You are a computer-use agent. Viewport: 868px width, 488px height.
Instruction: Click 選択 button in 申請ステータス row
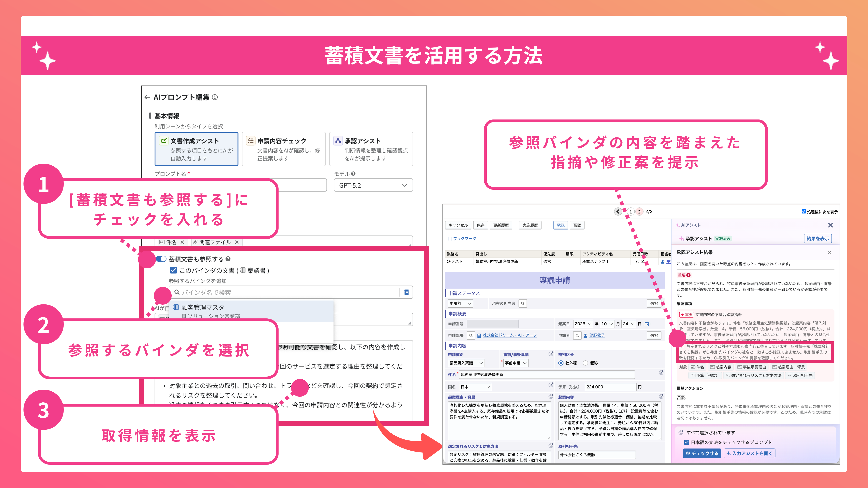coord(654,303)
